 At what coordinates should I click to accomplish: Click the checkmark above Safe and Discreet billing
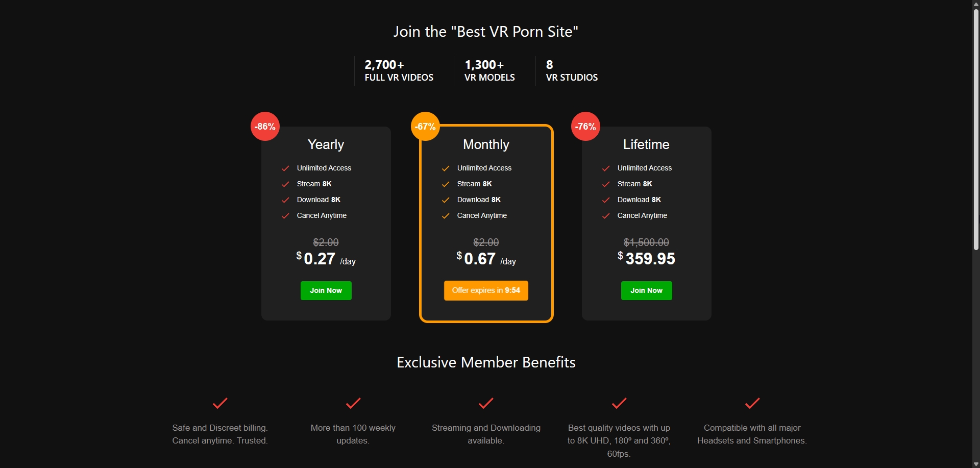point(219,403)
